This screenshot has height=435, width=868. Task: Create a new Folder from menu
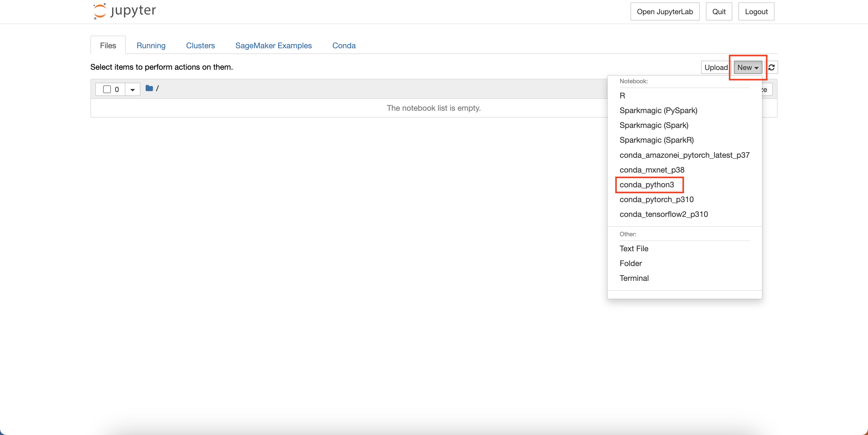tap(631, 263)
